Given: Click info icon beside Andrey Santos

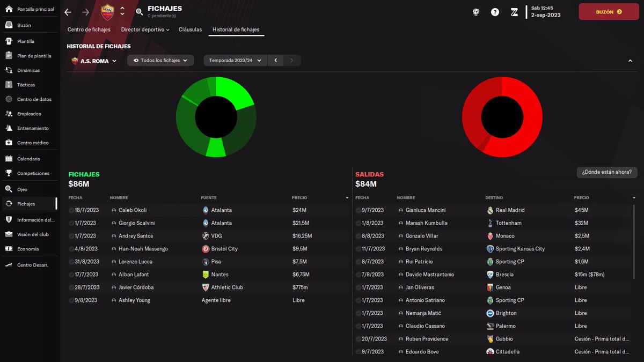Looking at the screenshot, I should (x=114, y=236).
